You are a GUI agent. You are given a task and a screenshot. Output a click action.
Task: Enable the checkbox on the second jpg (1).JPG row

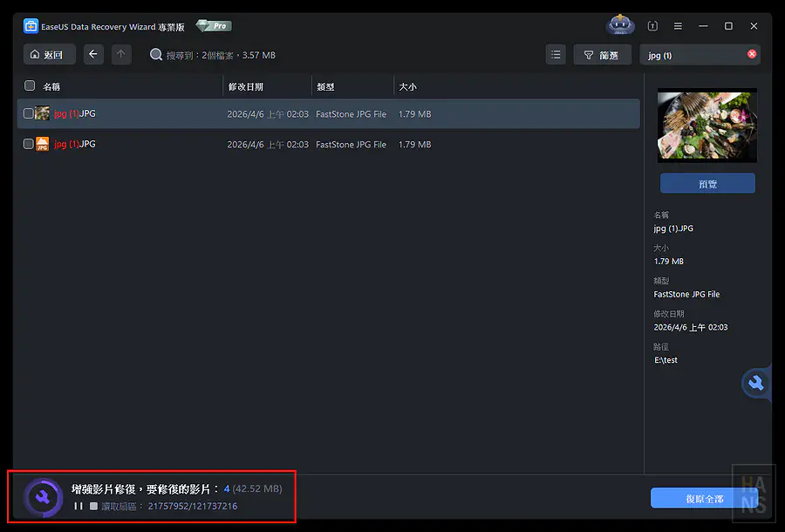tap(27, 144)
